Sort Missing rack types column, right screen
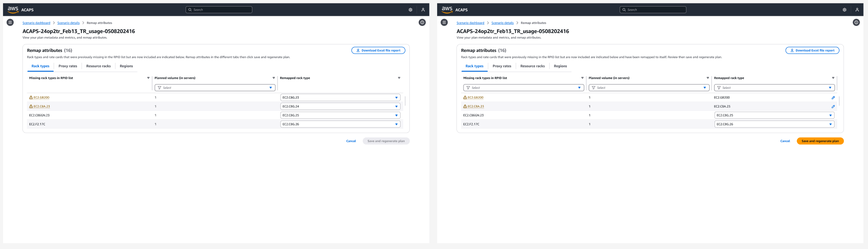This screenshot has height=249, width=868. tap(582, 78)
